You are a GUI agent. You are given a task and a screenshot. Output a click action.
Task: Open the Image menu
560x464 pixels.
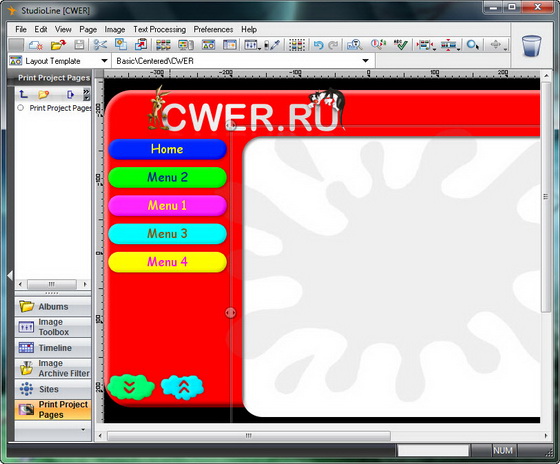115,29
